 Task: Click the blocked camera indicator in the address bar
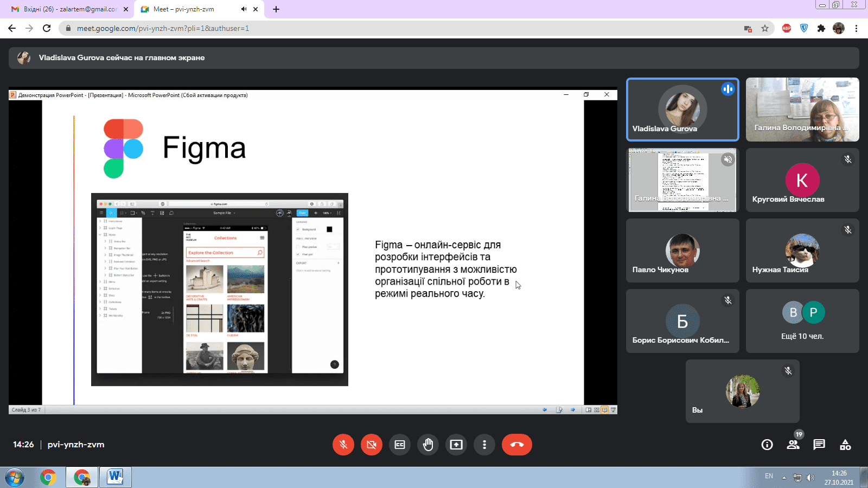coord(748,29)
